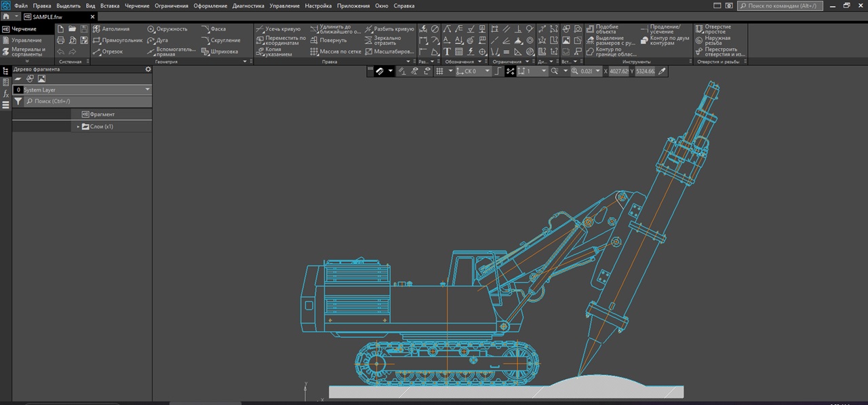Image resolution: width=868 pixels, height=405 pixels.
Task: Toggle orthogonal drawing mode
Action: [x=498, y=71]
